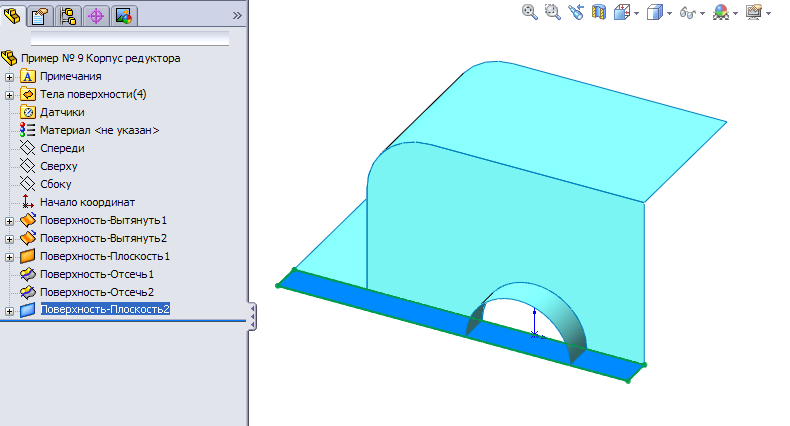The width and height of the screenshot is (790, 426).
Task: Open the DisplayManager tab
Action: point(123,16)
